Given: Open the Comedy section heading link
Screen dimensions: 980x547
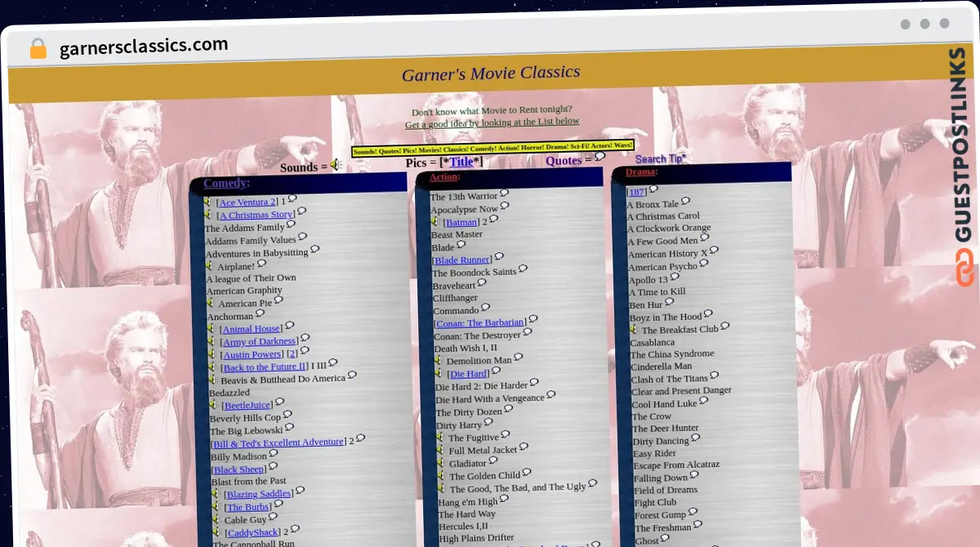Looking at the screenshot, I should [225, 183].
